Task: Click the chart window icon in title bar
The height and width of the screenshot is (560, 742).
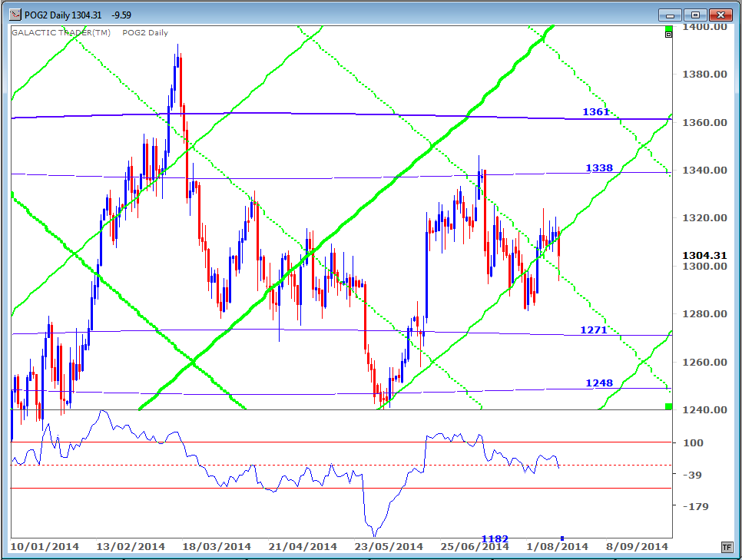Action: (x=15, y=15)
